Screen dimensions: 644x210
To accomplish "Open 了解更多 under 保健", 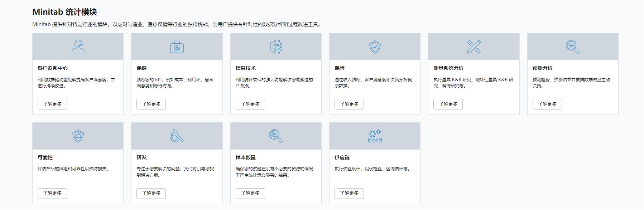I will tap(151, 104).
